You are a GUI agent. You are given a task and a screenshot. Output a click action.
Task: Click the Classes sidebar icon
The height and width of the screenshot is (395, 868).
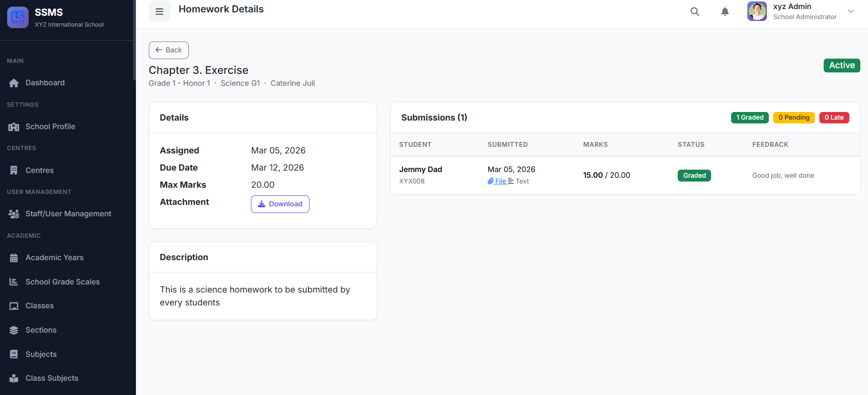coord(14,306)
